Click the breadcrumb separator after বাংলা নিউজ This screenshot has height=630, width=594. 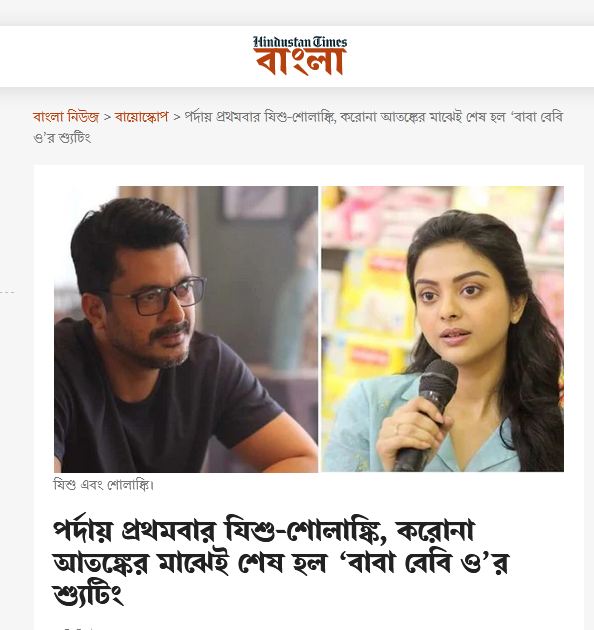click(107, 117)
